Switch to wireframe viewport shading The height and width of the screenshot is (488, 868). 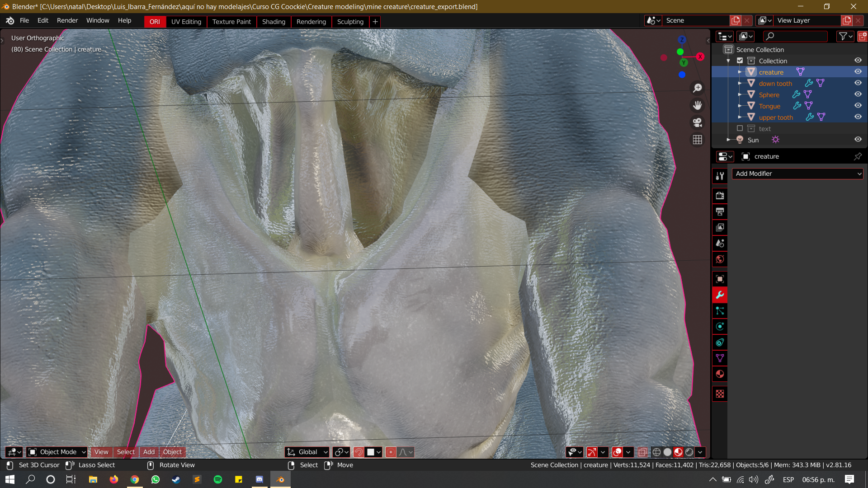(x=656, y=452)
